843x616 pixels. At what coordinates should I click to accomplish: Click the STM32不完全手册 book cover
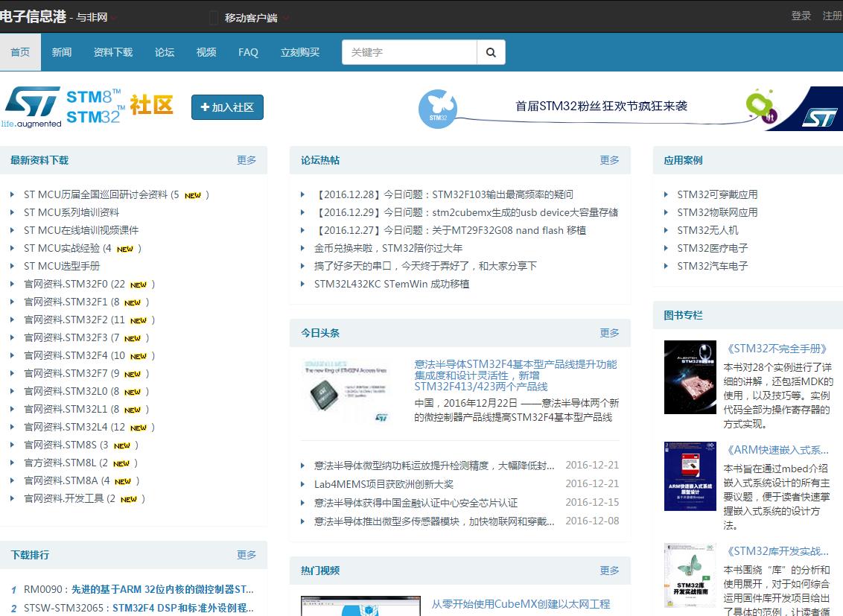pyautogui.click(x=690, y=377)
